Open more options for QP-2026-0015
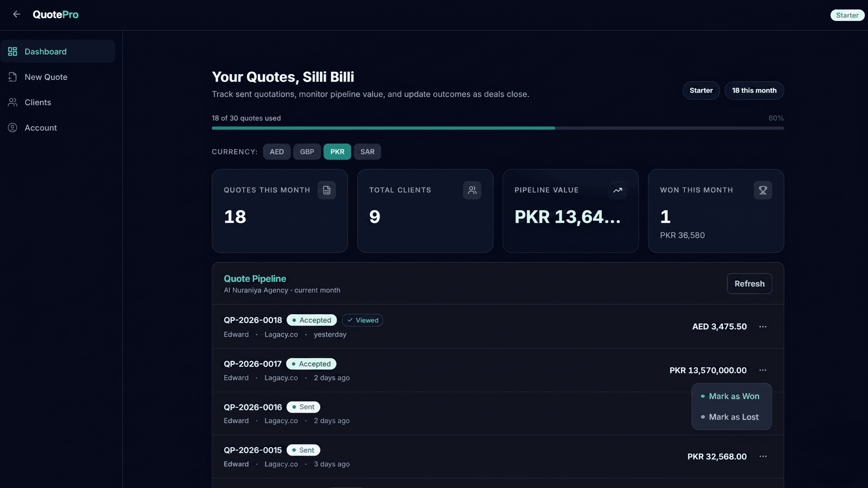The height and width of the screenshot is (488, 868). click(763, 456)
